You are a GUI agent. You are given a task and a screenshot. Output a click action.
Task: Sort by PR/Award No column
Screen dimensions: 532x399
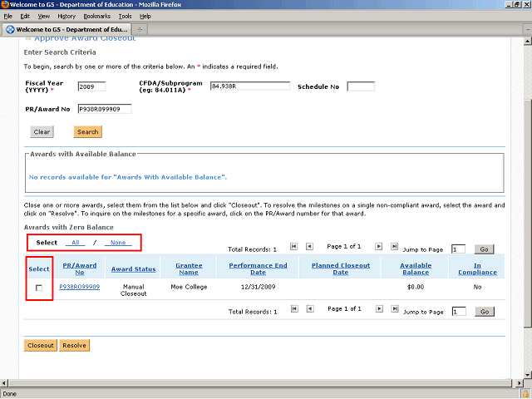80,269
